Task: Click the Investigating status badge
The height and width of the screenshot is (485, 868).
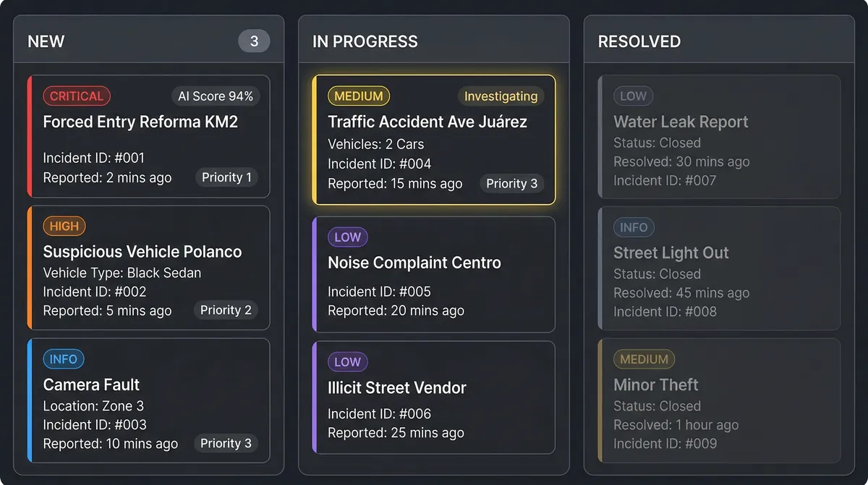Action: click(x=501, y=96)
